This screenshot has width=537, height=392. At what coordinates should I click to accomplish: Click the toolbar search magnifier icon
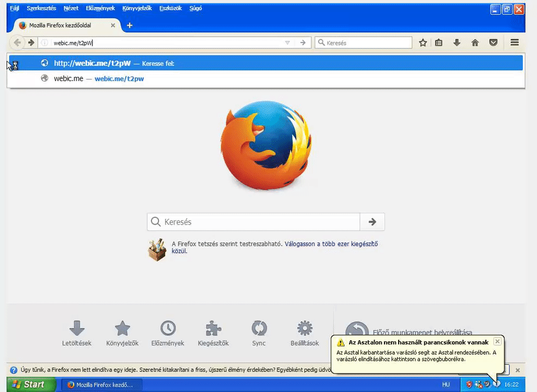coord(321,42)
